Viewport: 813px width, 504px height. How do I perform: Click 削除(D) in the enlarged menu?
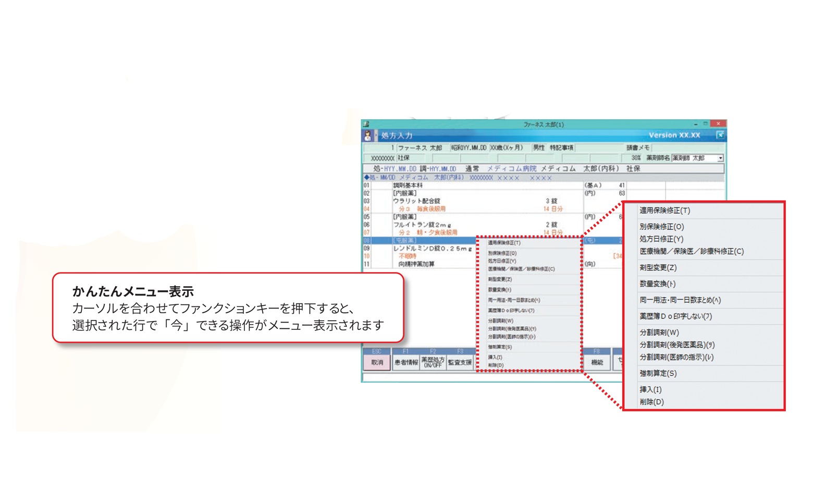(651, 402)
